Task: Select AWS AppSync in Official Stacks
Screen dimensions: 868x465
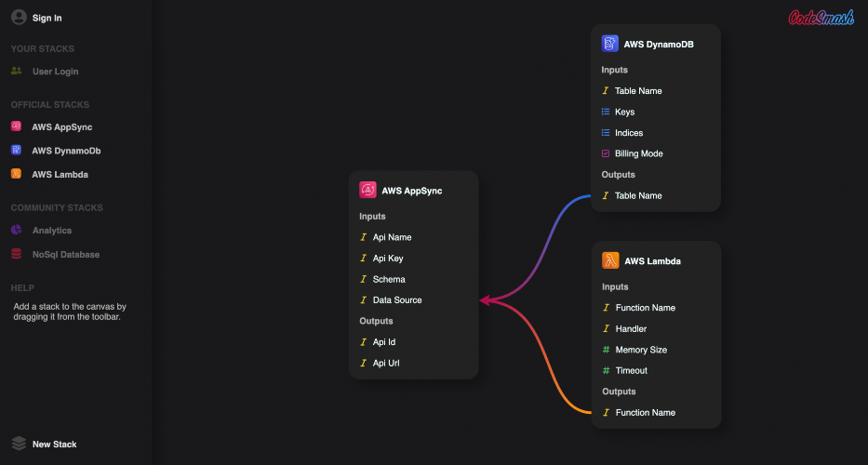Action: coord(62,126)
